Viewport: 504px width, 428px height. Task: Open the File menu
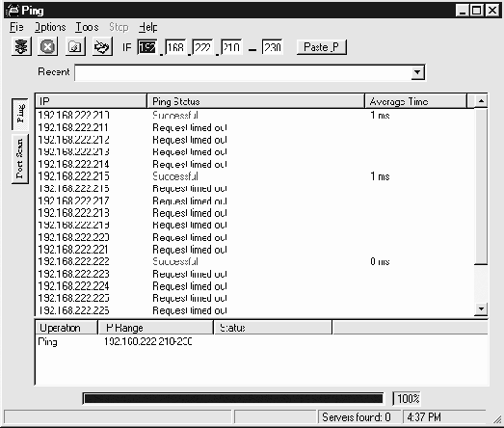pos(16,27)
